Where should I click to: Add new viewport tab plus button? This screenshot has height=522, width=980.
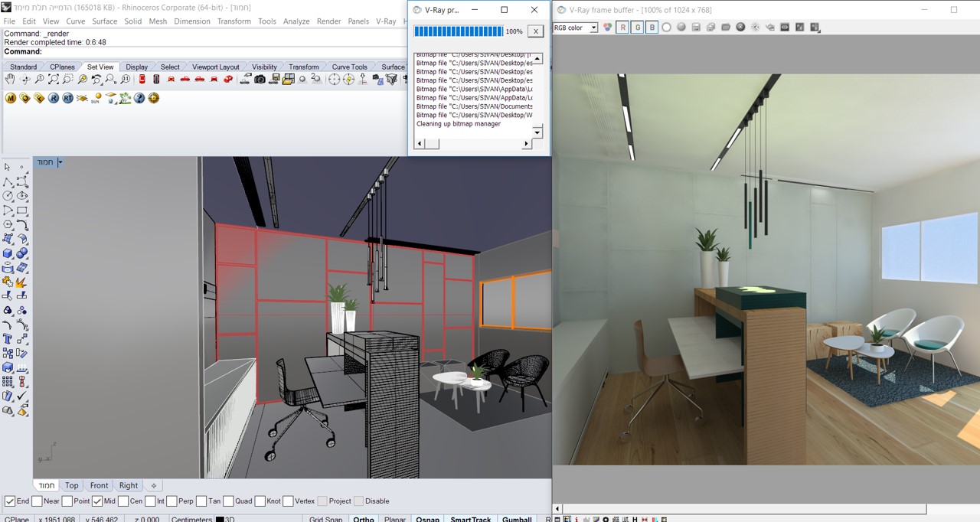click(x=153, y=485)
